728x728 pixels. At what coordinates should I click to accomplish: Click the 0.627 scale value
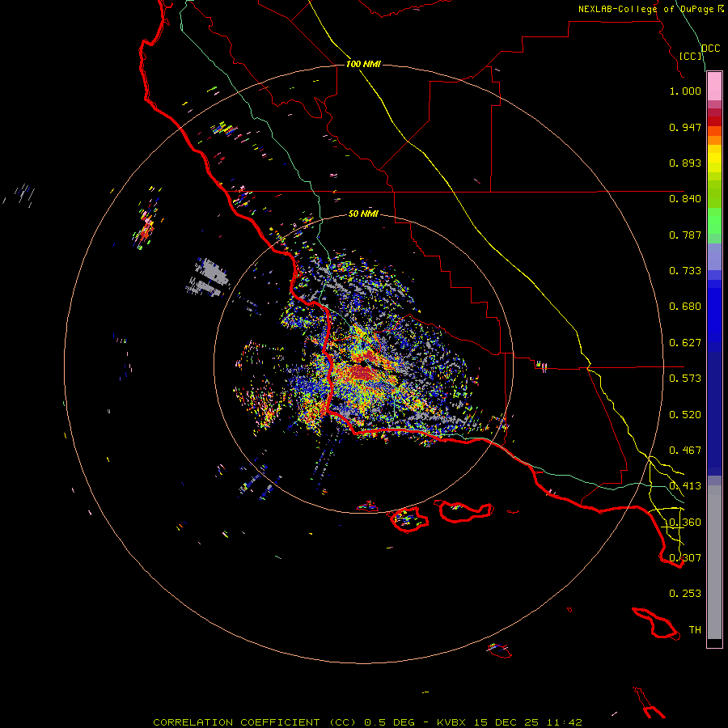coord(685,343)
